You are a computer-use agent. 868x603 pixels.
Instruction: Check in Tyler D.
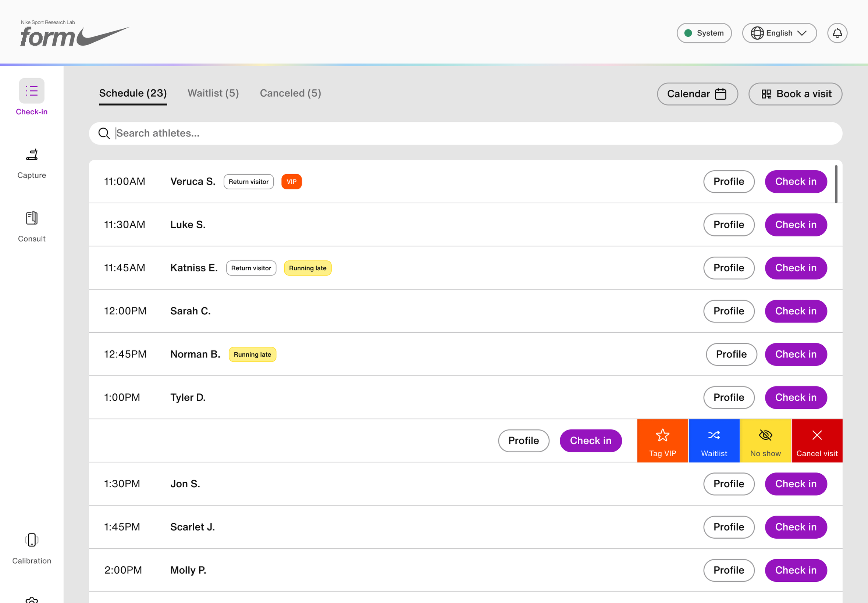[796, 397]
